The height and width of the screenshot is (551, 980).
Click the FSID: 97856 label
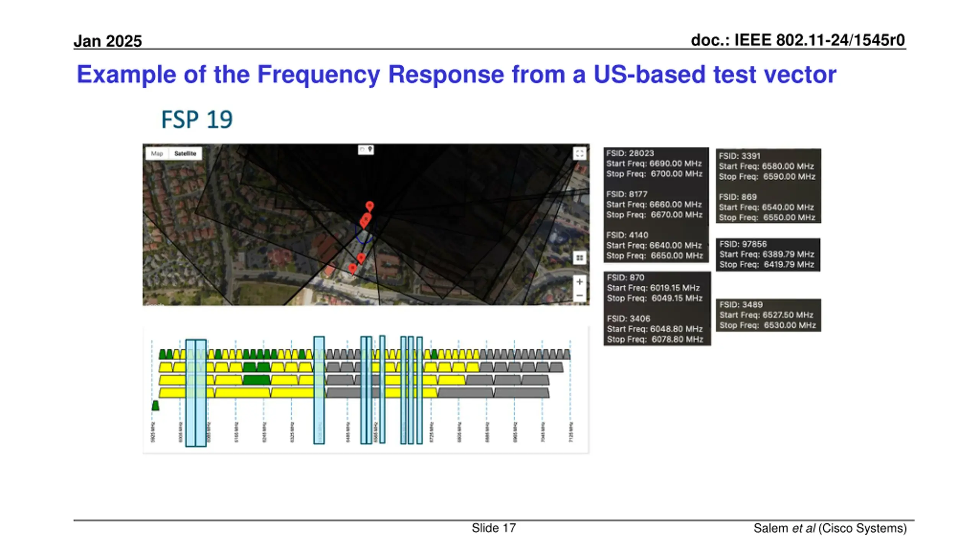(743, 244)
